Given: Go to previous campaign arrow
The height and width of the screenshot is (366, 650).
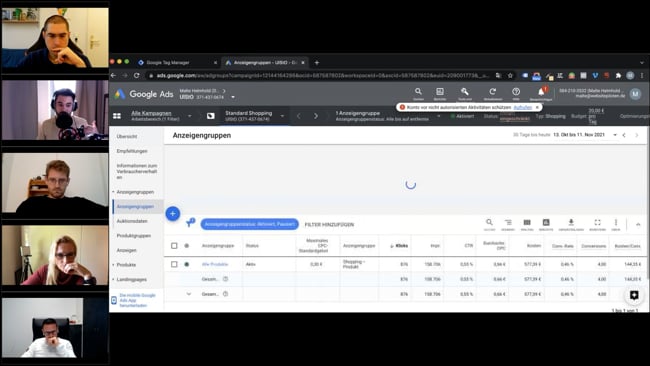Looking at the screenshot, I should (298, 116).
